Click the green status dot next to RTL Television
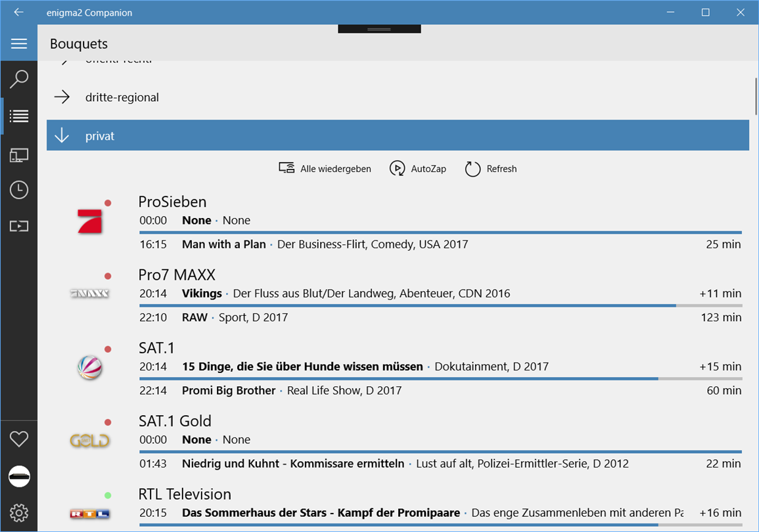Viewport: 759px width, 532px height. point(108,495)
